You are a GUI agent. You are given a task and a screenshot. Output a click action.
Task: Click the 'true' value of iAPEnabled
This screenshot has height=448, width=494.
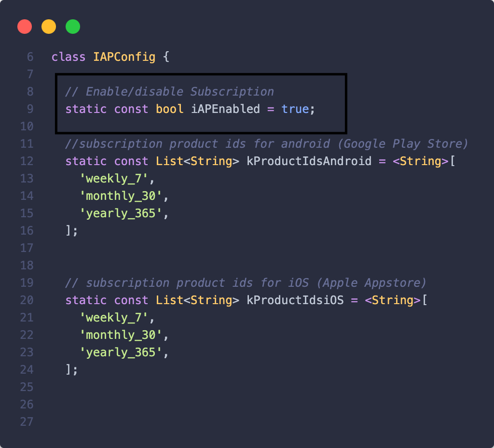[x=295, y=109]
